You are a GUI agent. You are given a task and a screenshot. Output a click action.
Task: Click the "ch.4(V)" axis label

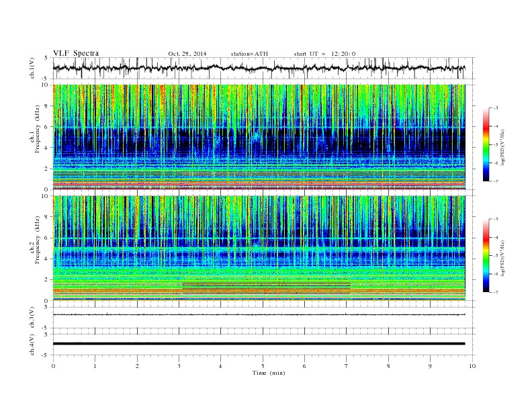32,345
